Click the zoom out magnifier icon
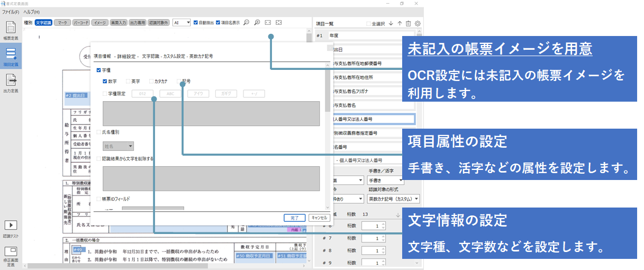Viewport: 644px width, 270px height. click(x=247, y=23)
